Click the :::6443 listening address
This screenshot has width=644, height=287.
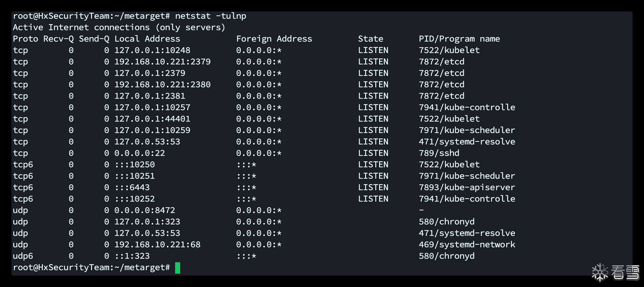132,187
